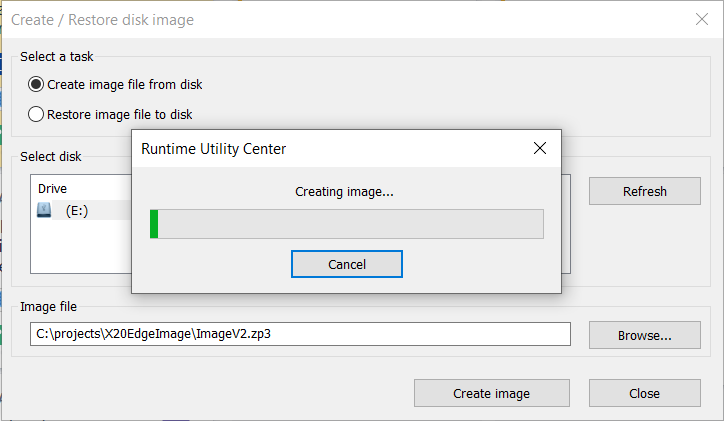Select the (E:) drive icon
This screenshot has width=724, height=421.
tap(44, 210)
